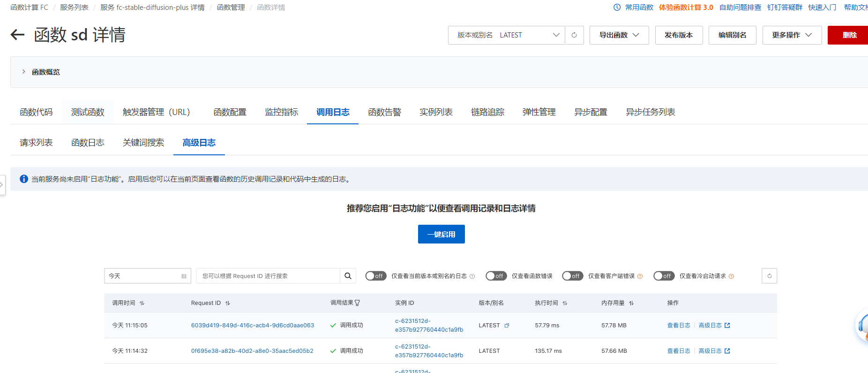Screen dimensions: 868x373
Task: Open the 关键词搜索 sub-tab
Action: [143, 143]
